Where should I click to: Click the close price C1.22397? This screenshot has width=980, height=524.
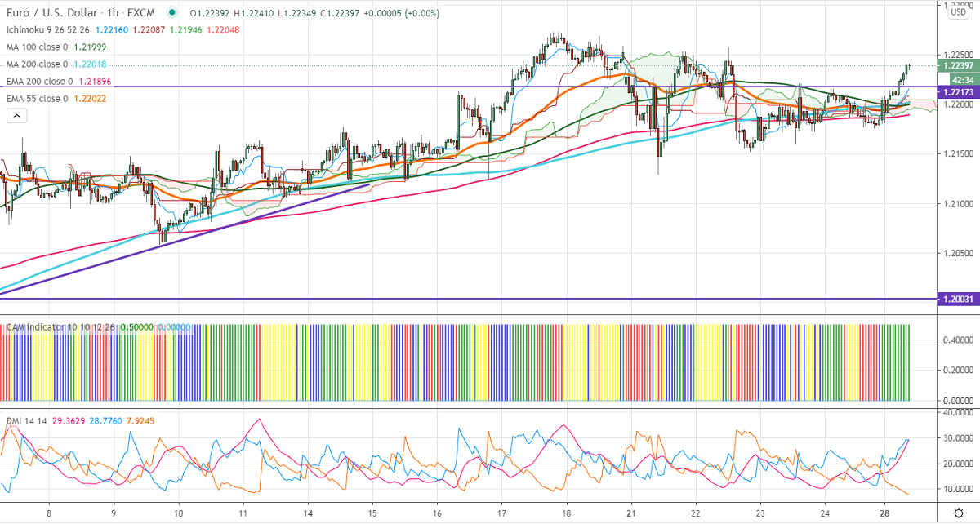point(340,13)
